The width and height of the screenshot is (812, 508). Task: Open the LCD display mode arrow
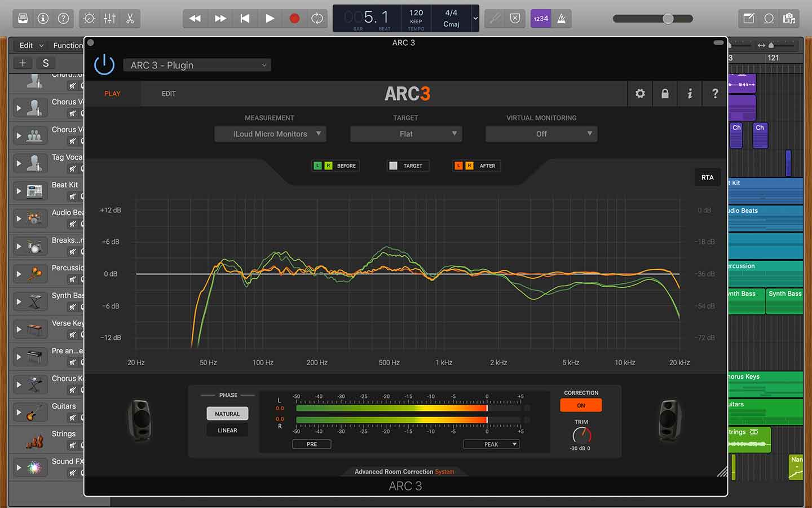click(475, 19)
